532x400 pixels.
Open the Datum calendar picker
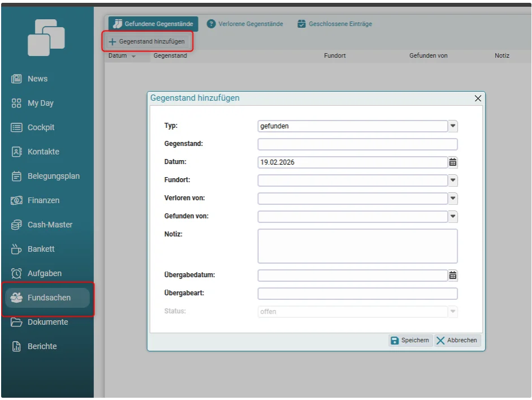click(x=453, y=162)
